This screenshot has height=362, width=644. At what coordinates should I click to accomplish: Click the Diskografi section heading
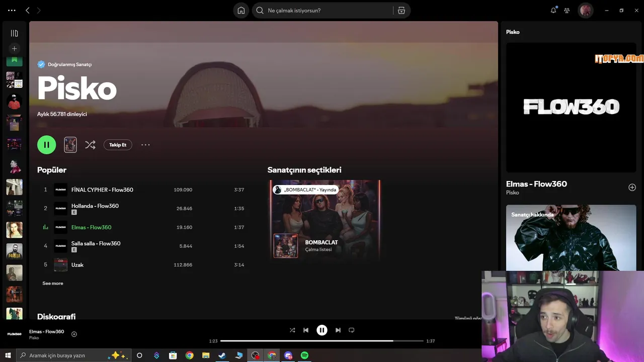(x=56, y=316)
